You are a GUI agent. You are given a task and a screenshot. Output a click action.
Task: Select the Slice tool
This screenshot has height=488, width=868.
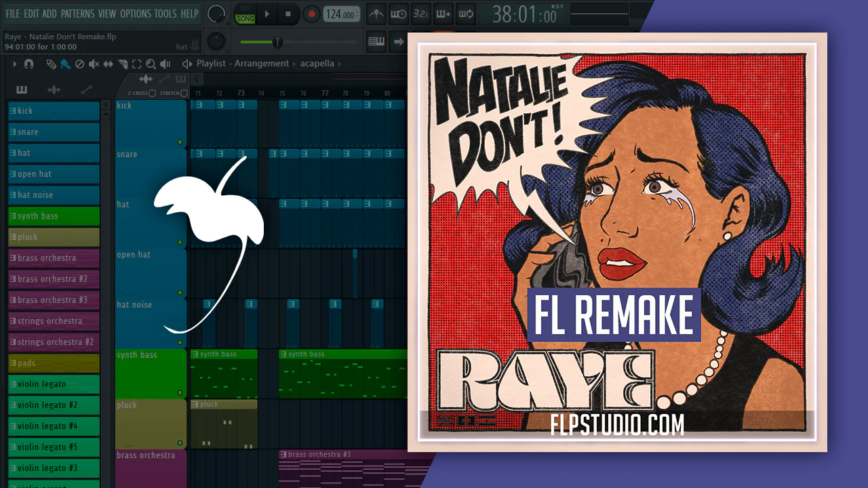[123, 64]
